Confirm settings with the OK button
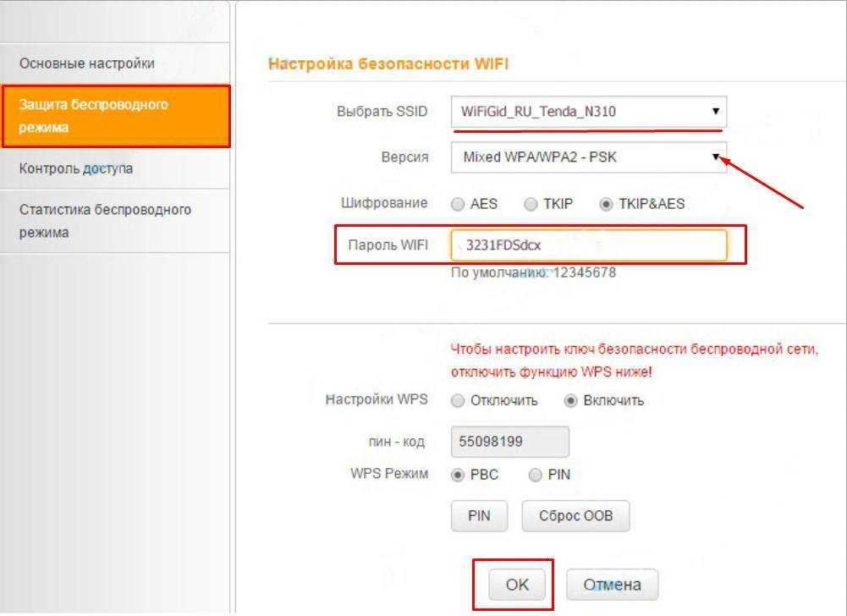Viewport: 847px width, 616px height. click(x=517, y=585)
